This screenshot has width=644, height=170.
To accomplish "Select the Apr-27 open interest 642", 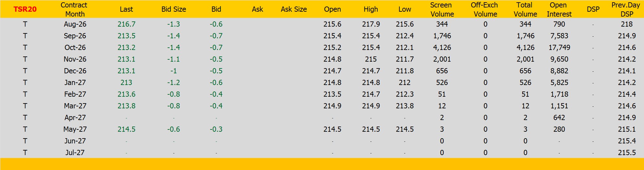I will click(559, 117).
